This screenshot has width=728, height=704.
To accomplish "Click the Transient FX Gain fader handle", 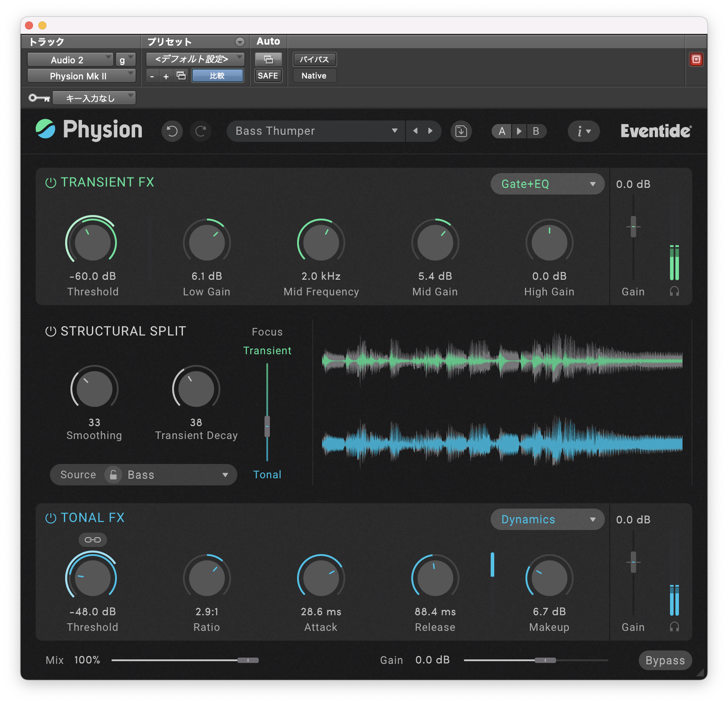I will click(x=633, y=227).
